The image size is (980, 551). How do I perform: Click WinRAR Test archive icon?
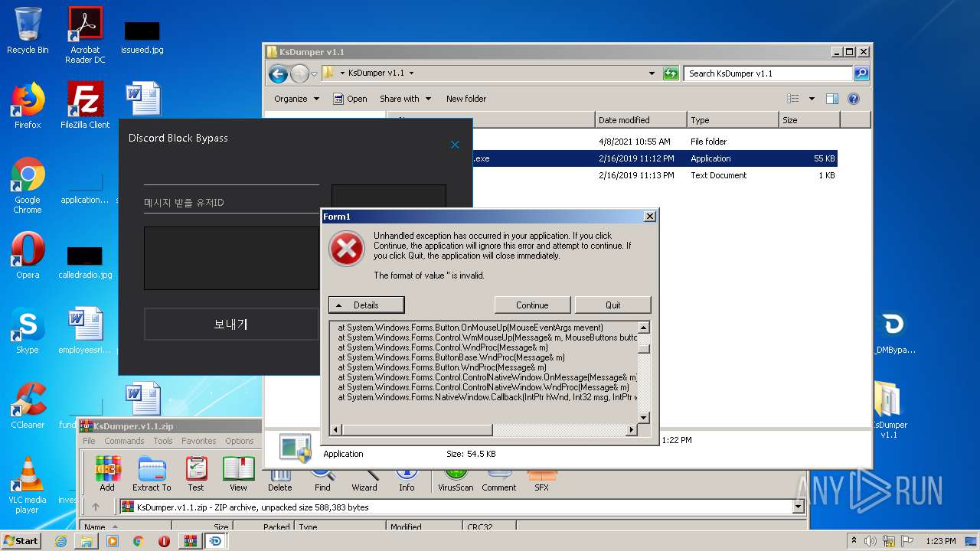(x=196, y=473)
